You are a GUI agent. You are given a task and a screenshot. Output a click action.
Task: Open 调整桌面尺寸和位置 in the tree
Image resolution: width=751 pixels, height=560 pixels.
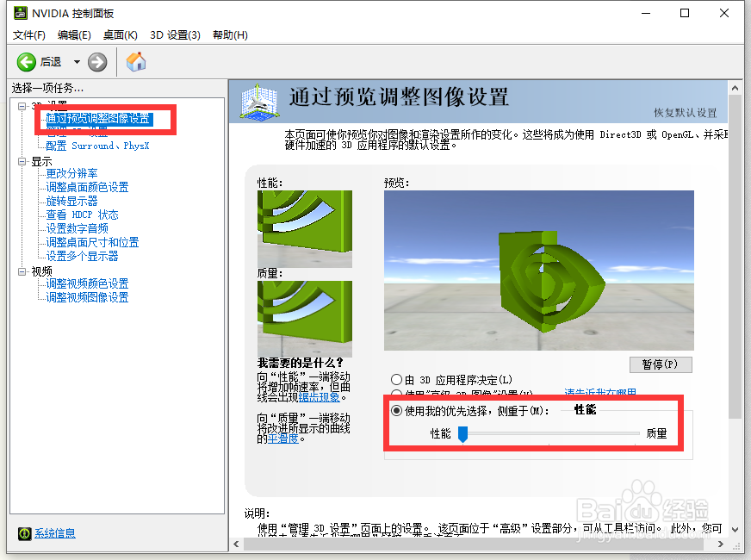point(92,242)
